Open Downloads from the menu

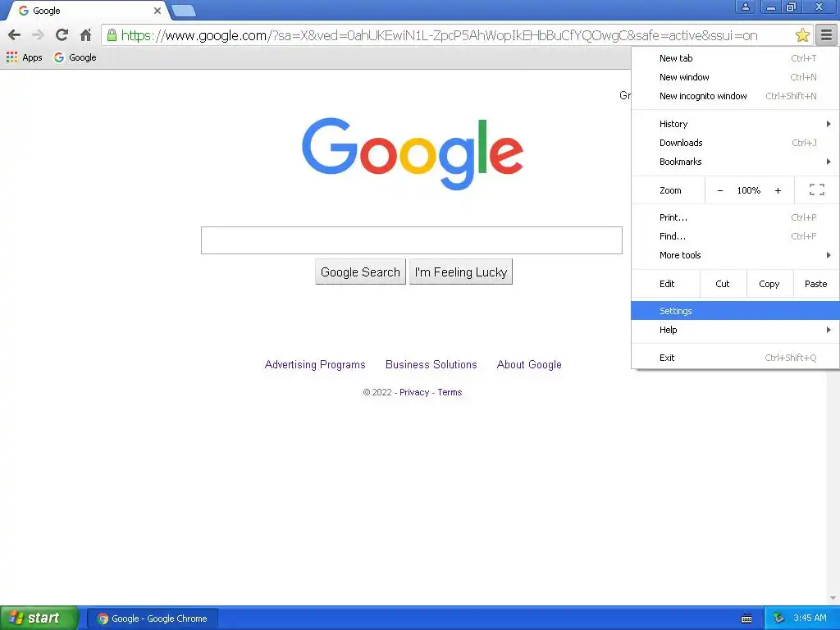(x=735, y=143)
